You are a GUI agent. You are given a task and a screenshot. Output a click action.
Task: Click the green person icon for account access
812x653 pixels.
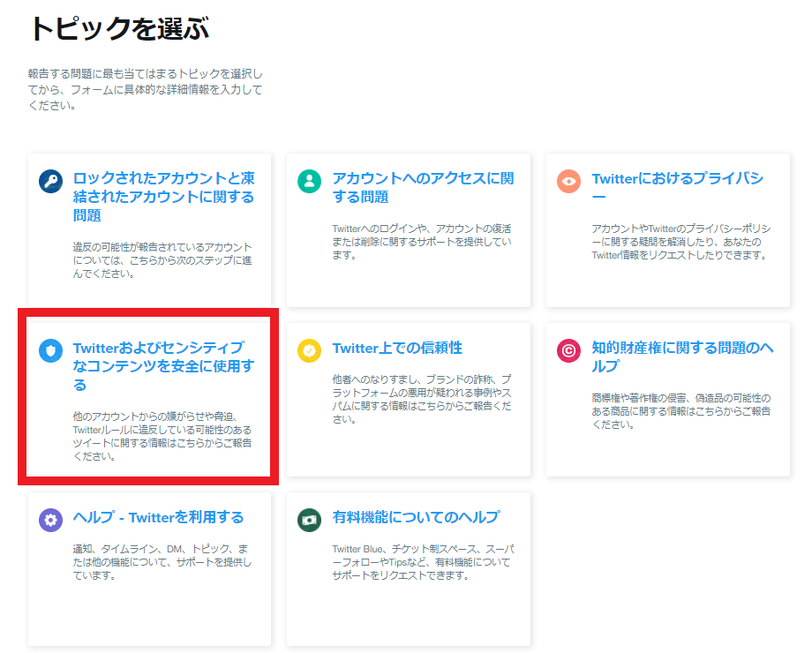(x=309, y=181)
